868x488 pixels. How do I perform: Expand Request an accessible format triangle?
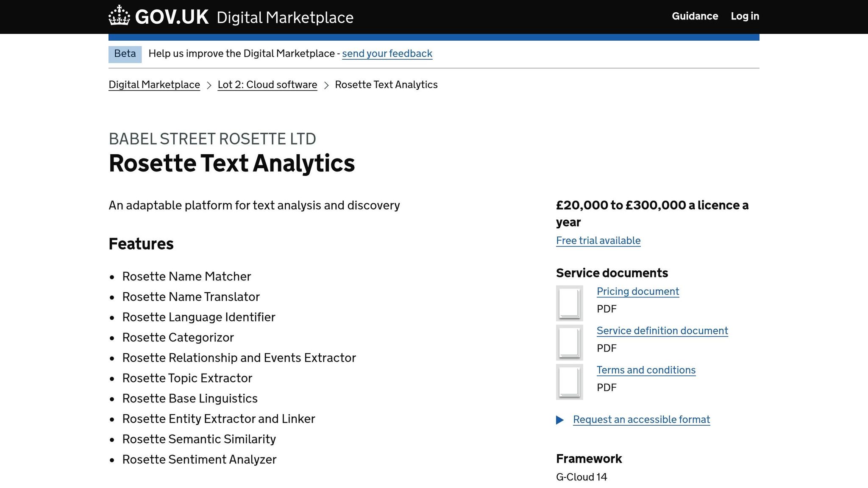[560, 420]
